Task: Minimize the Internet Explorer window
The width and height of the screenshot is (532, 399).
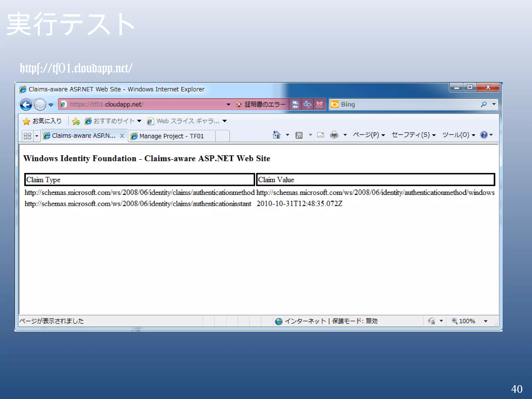Action: point(457,88)
